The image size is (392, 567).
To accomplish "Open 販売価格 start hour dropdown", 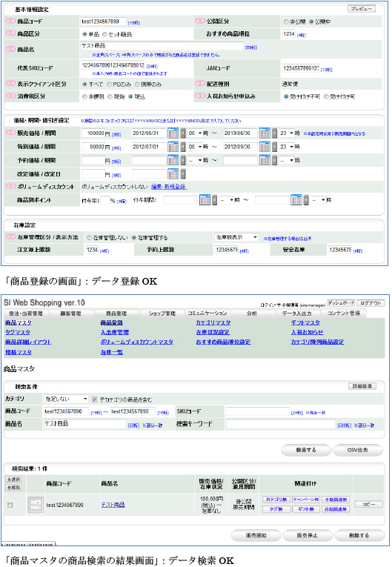I will [195, 133].
